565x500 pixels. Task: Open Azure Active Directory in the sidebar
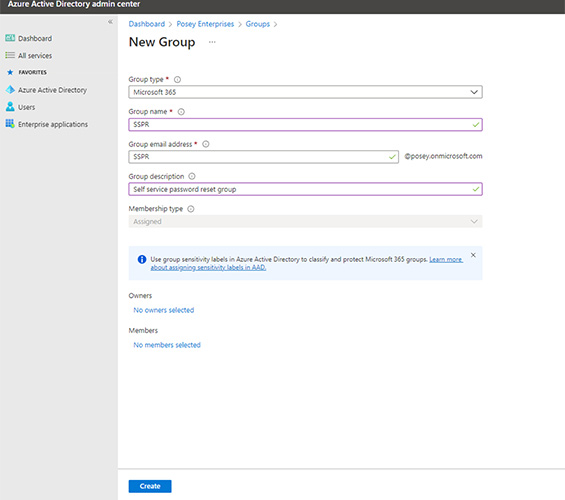[53, 90]
